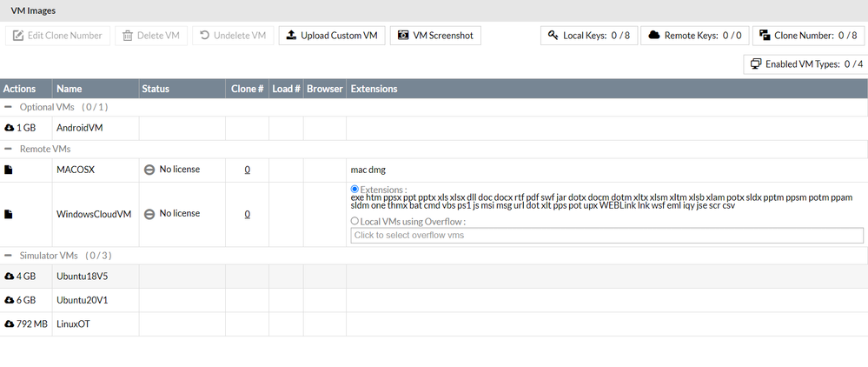This screenshot has height=367, width=868.
Task: Click the download icon for Ubuntu18V5
Action: click(10, 277)
